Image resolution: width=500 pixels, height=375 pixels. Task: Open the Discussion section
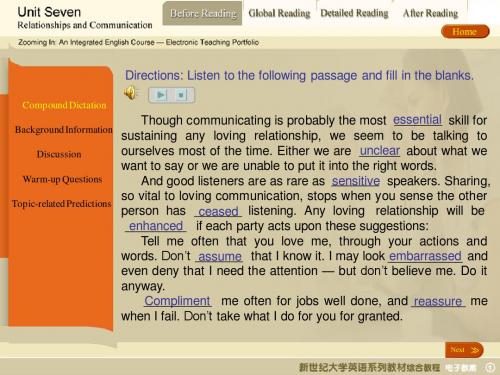[x=59, y=154]
